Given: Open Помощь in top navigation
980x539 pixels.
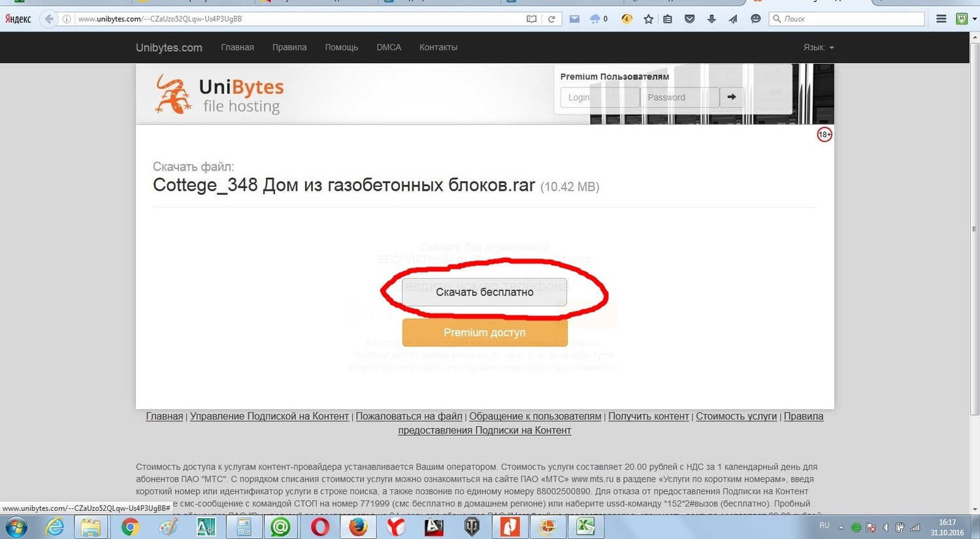Looking at the screenshot, I should click(x=342, y=47).
